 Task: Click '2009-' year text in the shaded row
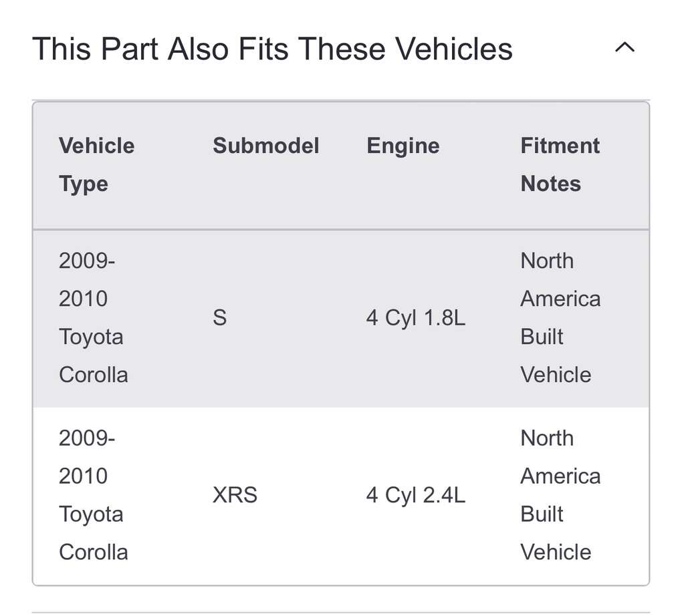pos(86,261)
